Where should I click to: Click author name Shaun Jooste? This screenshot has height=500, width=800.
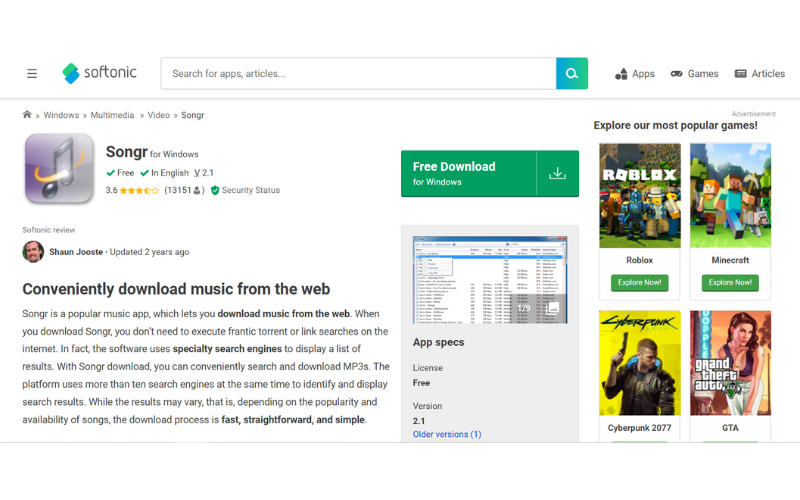[x=76, y=252]
